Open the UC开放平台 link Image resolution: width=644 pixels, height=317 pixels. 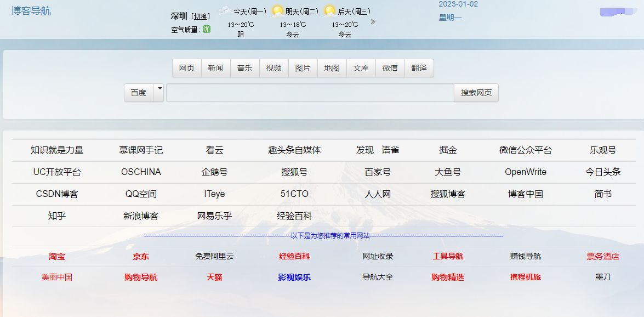[57, 172]
